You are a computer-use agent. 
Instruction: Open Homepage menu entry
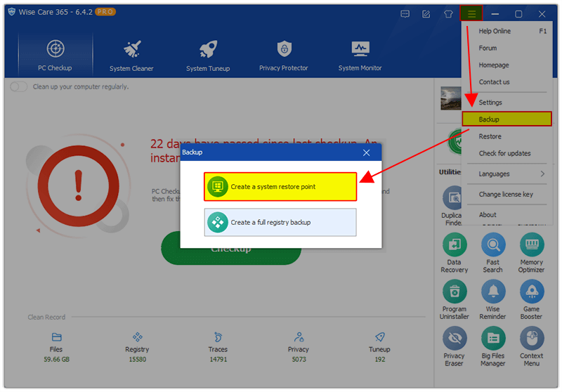pos(507,65)
